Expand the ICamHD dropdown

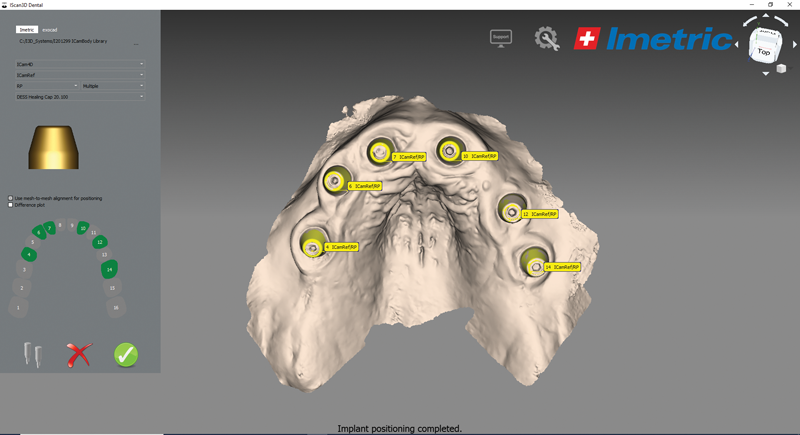pyautogui.click(x=80, y=63)
